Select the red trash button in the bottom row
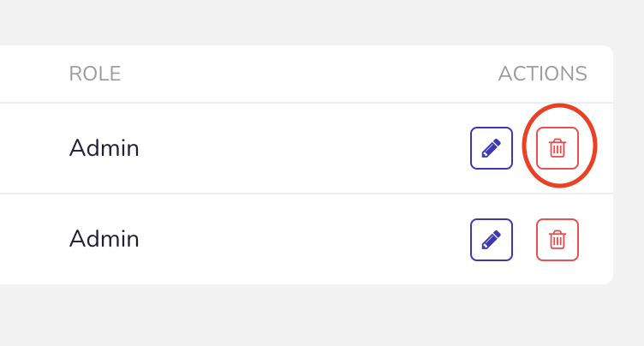The width and height of the screenshot is (644, 346). [558, 240]
